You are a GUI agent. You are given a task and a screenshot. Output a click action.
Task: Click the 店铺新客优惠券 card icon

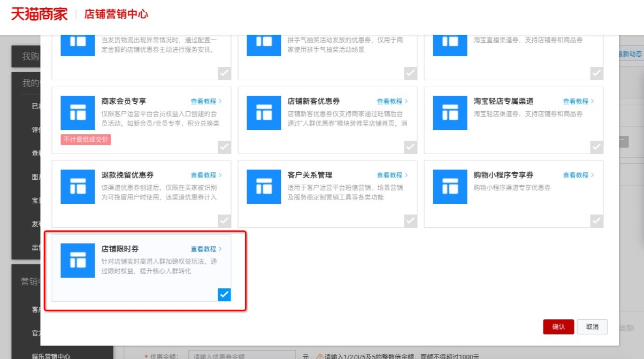pos(264,113)
